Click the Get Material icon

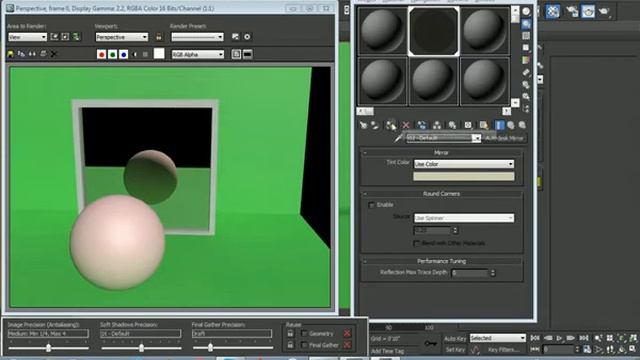pos(363,125)
